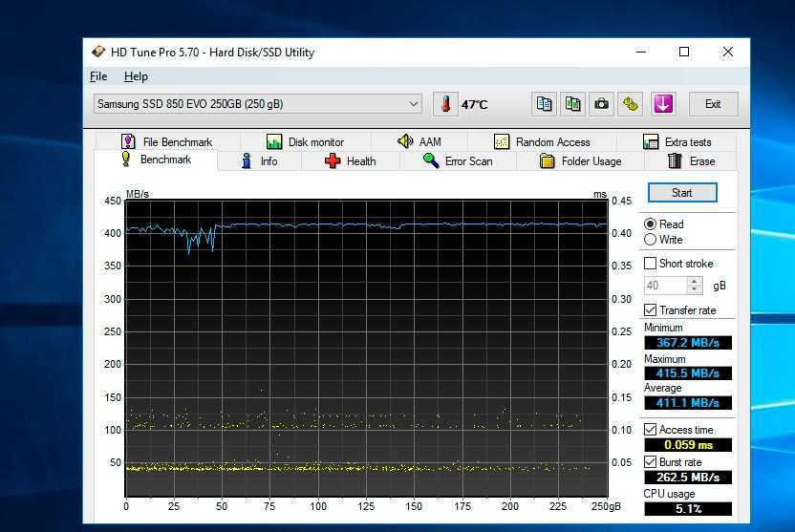This screenshot has height=532, width=795.
Task: Minimize the HD Tune Pro window
Action: click(641, 52)
